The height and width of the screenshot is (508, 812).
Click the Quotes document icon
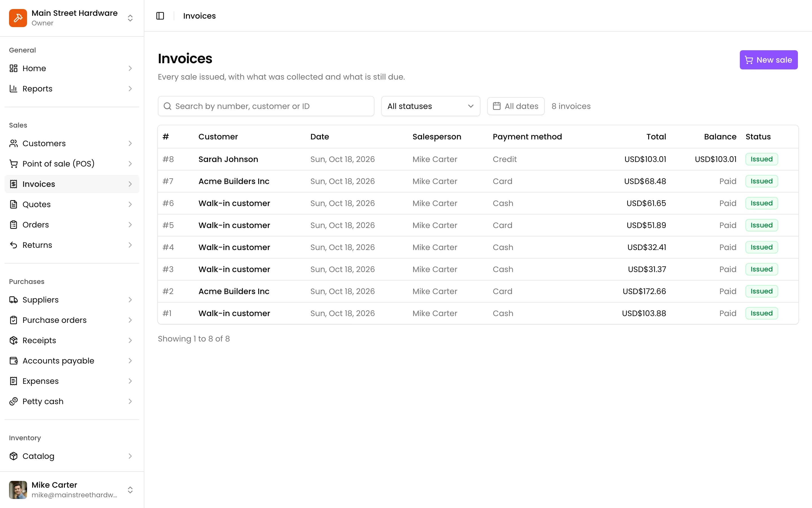14,204
